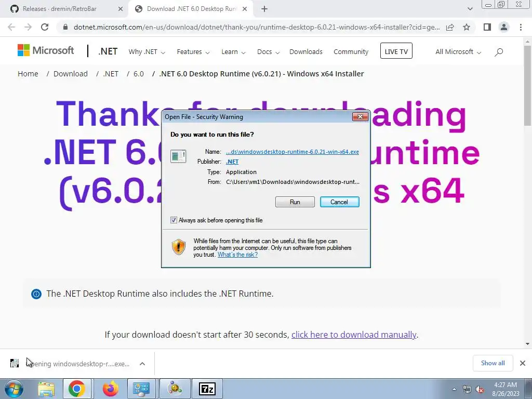Click the Microsoft logo
This screenshot has width=532, height=399.
46,50
